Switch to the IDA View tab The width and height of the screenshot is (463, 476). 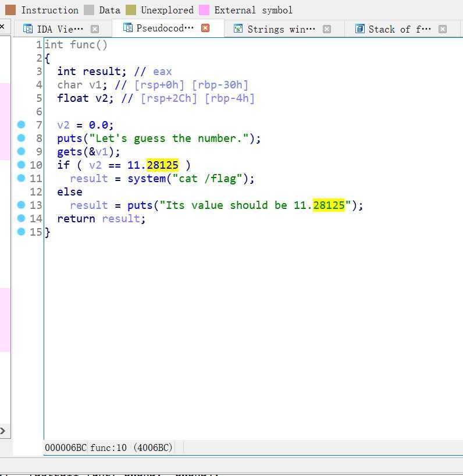pyautogui.click(x=60, y=29)
